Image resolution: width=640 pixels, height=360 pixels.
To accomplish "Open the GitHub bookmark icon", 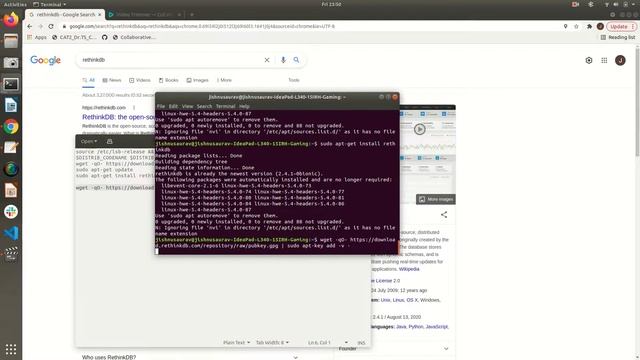I will coord(104,37).
